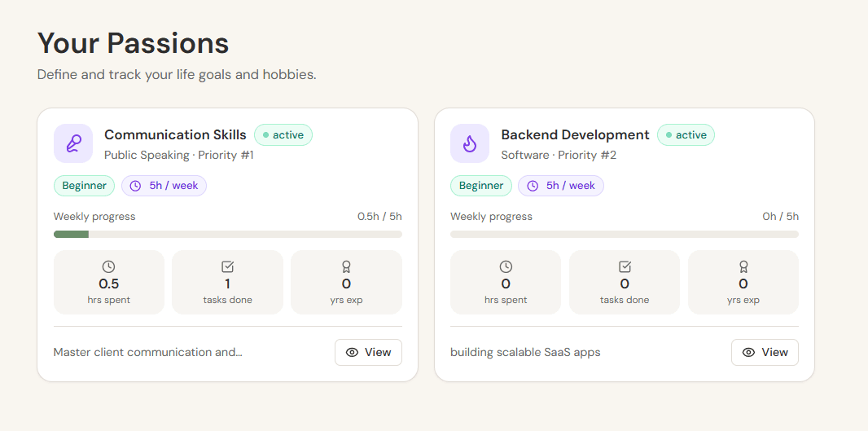
Task: Click the active badge on Communication Skills
Action: pyautogui.click(x=283, y=135)
